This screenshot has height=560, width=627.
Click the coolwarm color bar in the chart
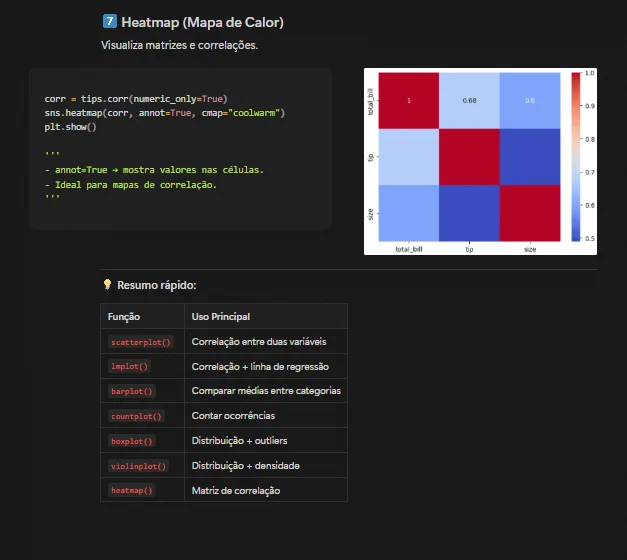pos(575,157)
